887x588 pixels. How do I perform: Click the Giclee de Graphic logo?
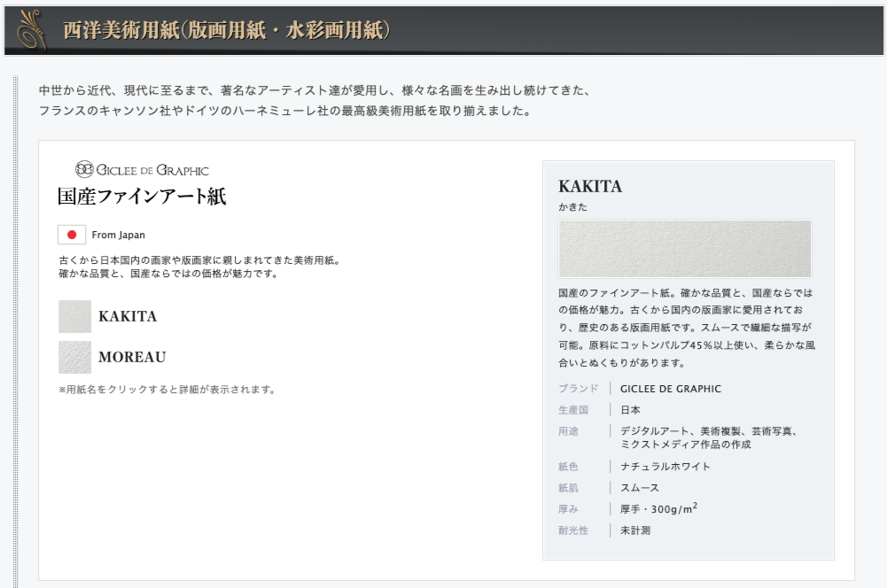coord(142,169)
